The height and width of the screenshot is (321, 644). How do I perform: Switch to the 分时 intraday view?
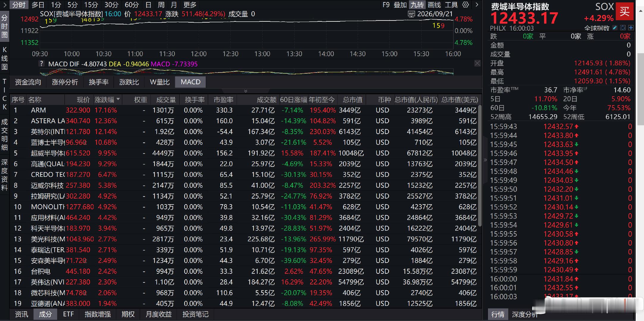pyautogui.click(x=19, y=5)
